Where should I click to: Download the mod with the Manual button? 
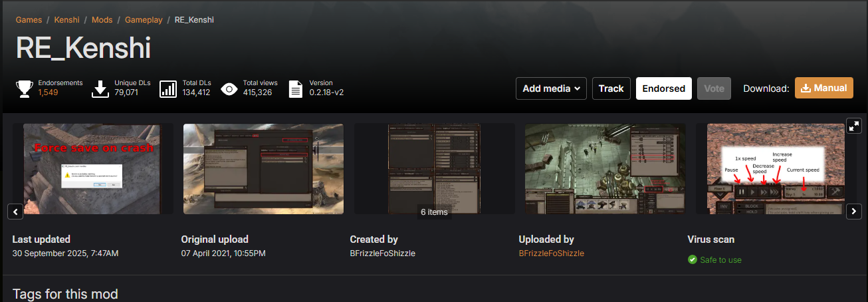pos(824,88)
